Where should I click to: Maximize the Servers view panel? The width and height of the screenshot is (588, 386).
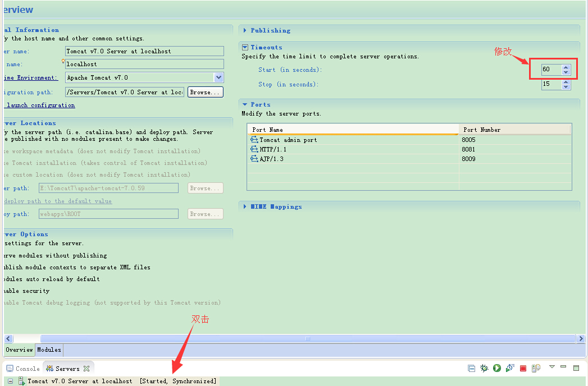[576, 368]
